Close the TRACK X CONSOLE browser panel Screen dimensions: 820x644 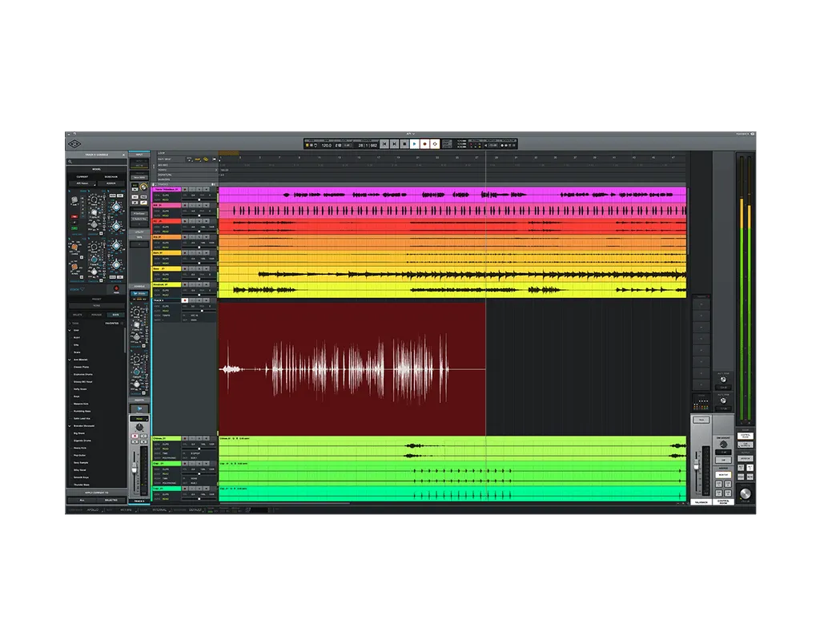click(x=123, y=155)
